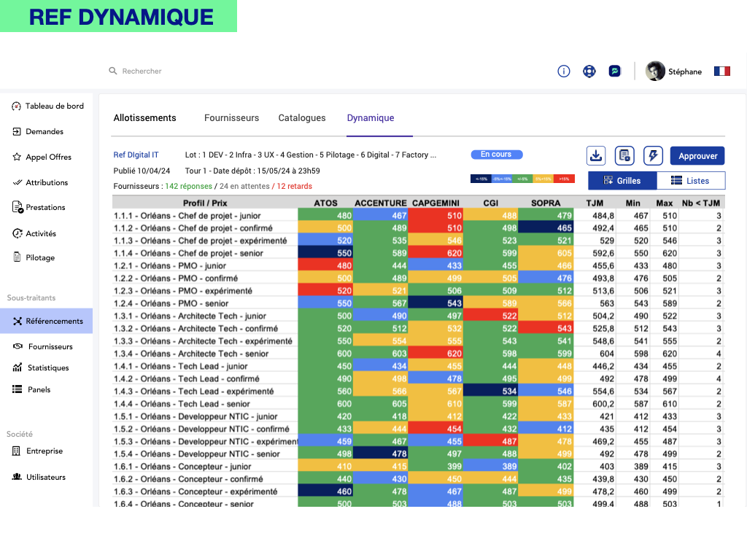The width and height of the screenshot is (747, 560).
Task: Open Statistiques in the sidebar
Action: pyautogui.click(x=41, y=367)
